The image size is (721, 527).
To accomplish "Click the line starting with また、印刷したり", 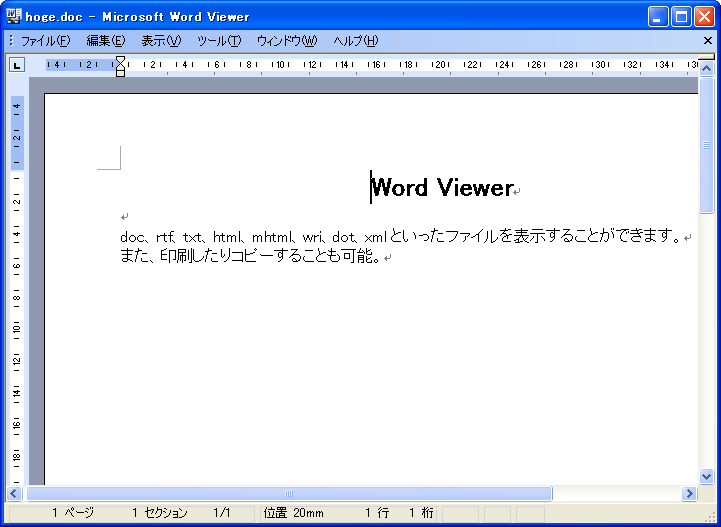I will 251,256.
